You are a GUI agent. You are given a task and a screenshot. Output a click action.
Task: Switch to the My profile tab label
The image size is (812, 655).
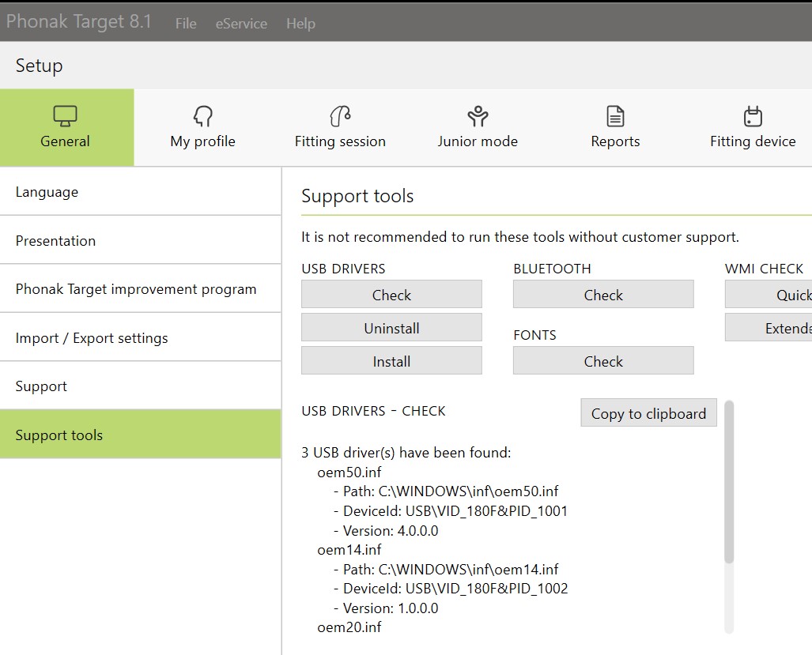(x=203, y=141)
